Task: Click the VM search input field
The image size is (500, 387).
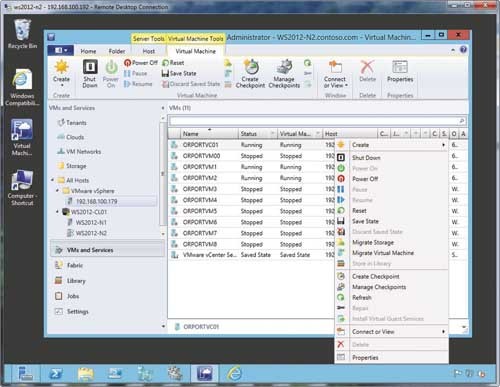Action: click(313, 121)
